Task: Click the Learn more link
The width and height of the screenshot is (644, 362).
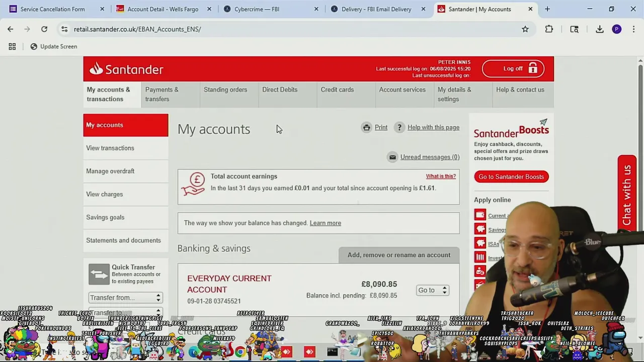Action: (326, 223)
